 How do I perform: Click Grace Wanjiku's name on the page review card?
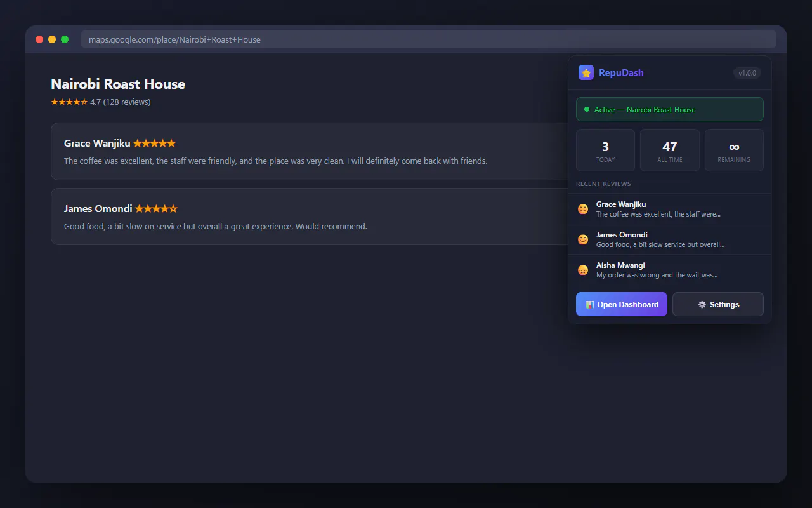(x=97, y=144)
